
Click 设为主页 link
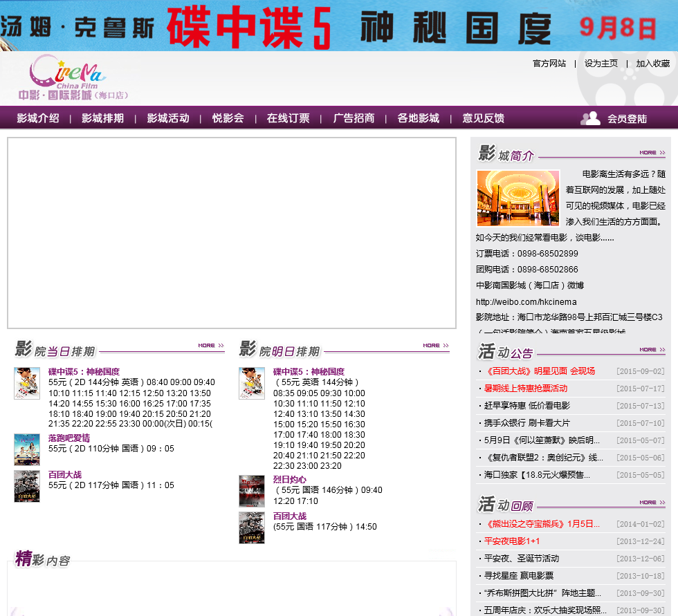click(x=601, y=64)
